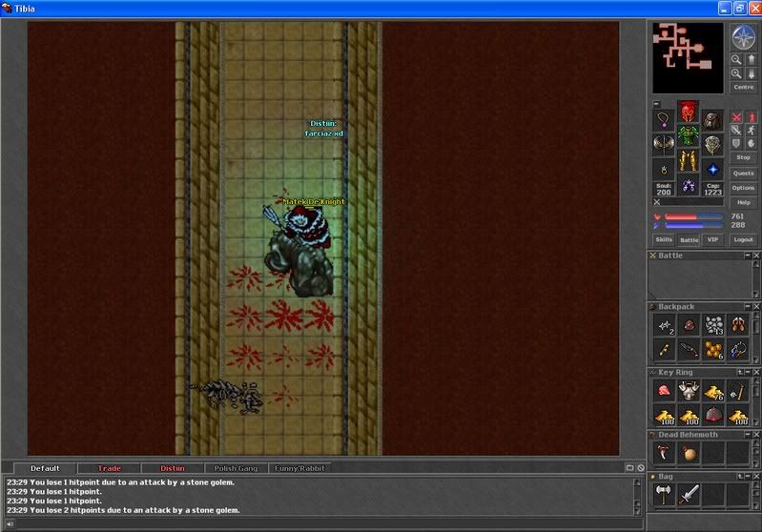The width and height of the screenshot is (762, 532).
Task: Minimize the Key Ring container
Action: 748,372
